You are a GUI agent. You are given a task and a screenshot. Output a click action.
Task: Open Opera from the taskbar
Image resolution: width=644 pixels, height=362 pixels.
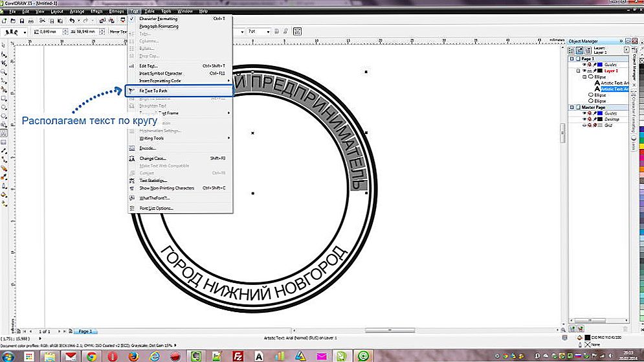pos(113,356)
